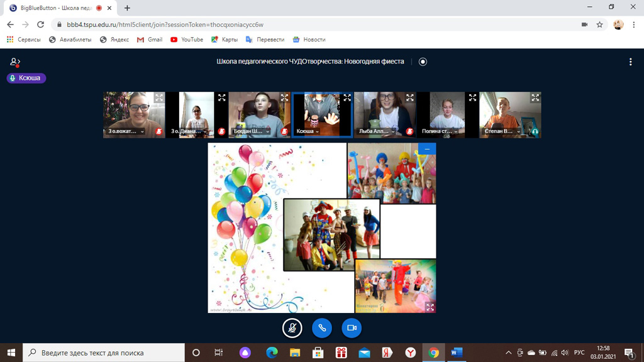Unmute the microphone
The image size is (644, 362).
click(x=292, y=327)
